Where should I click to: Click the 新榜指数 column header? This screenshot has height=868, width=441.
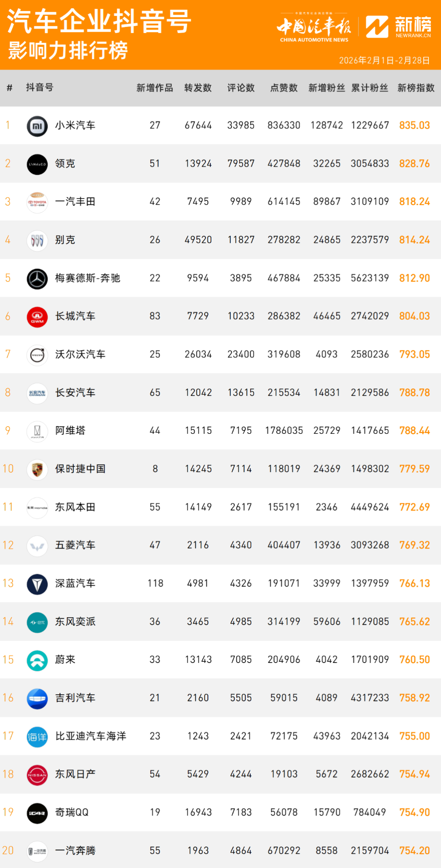(416, 88)
